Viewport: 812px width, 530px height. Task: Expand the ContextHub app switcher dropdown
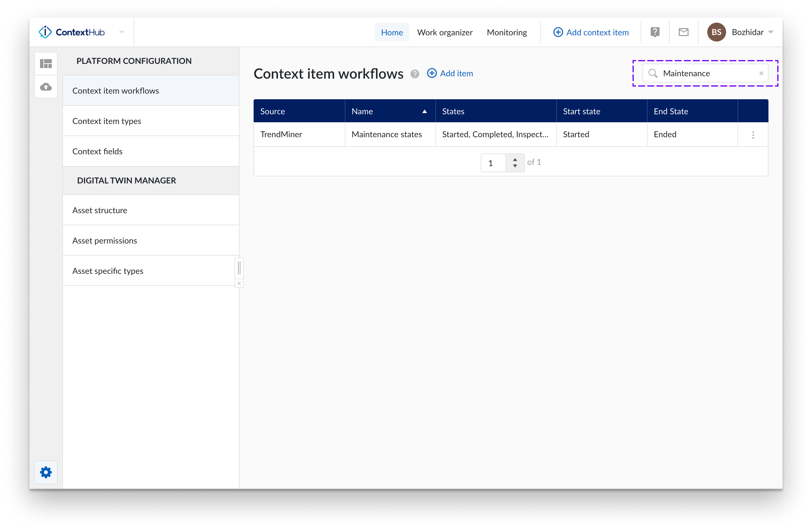(x=122, y=32)
